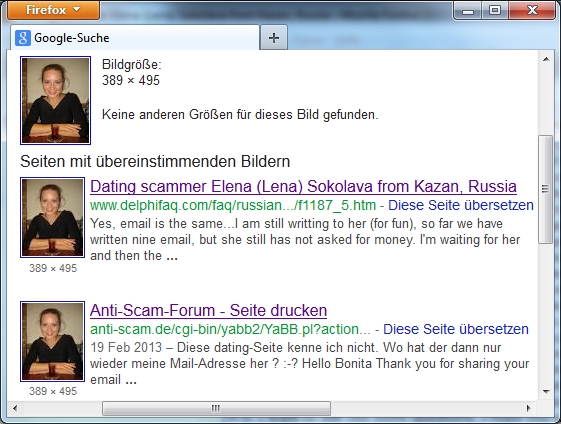
Task: Open the Anti-Scam-Forum - Seite drucken link
Action: point(209,310)
